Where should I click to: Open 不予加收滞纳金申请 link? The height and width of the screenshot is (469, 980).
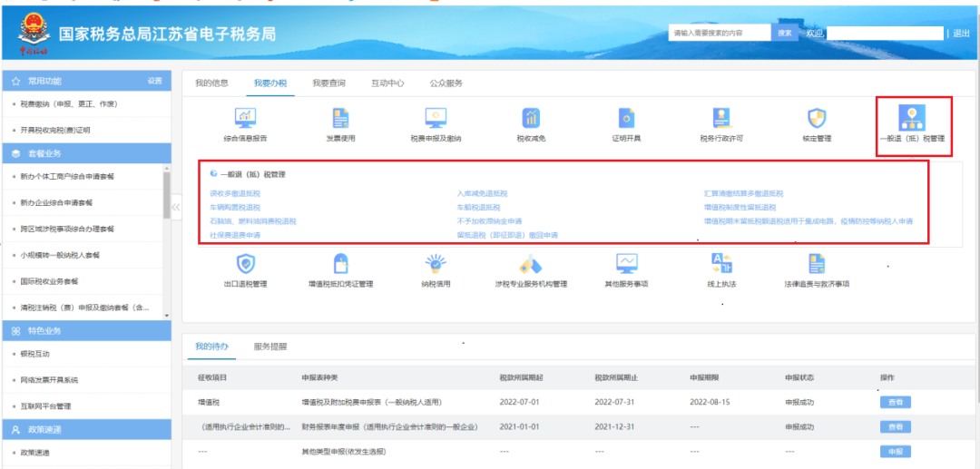489,221
